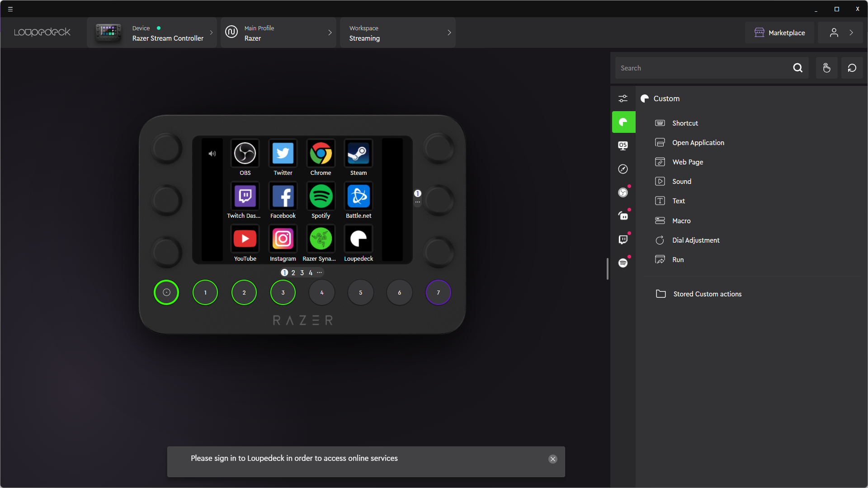This screenshot has height=488, width=868.
Task: Click Open Application action option
Action: [x=698, y=142]
